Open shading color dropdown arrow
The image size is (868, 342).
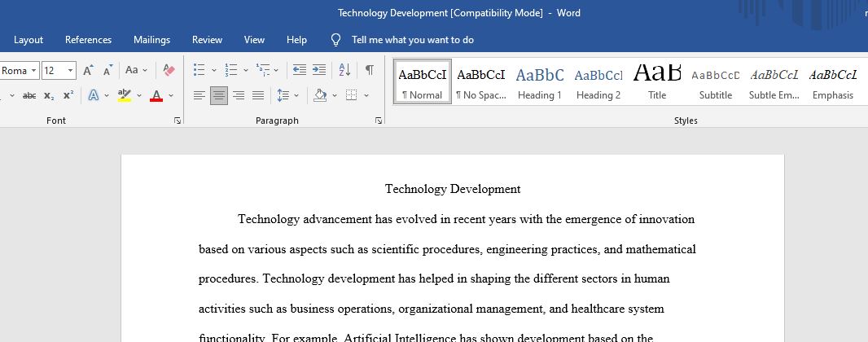335,96
